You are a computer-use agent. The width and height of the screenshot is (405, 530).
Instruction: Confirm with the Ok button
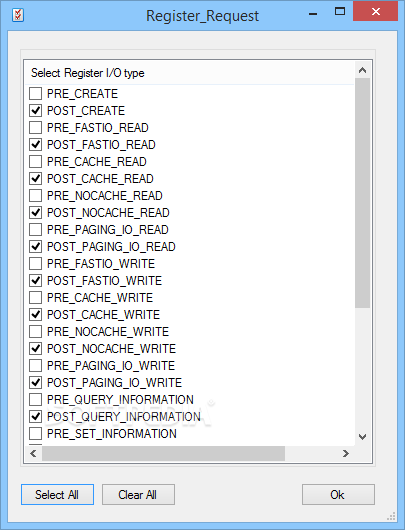[338, 495]
